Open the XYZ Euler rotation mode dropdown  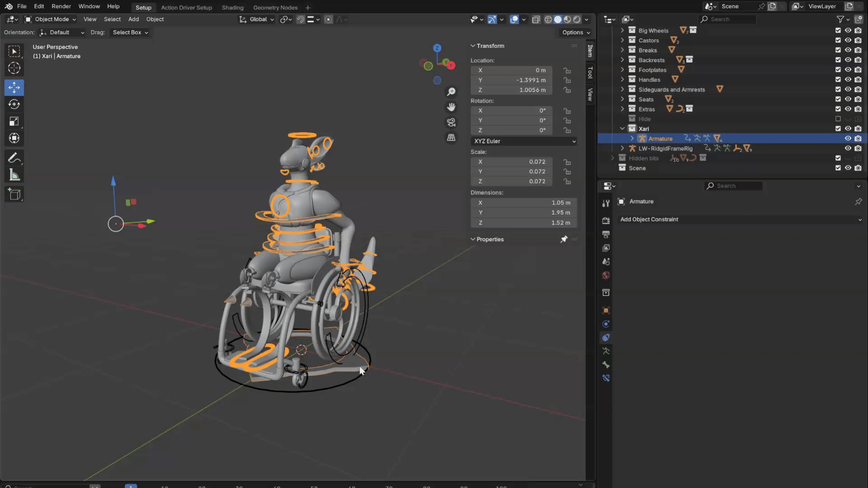524,141
